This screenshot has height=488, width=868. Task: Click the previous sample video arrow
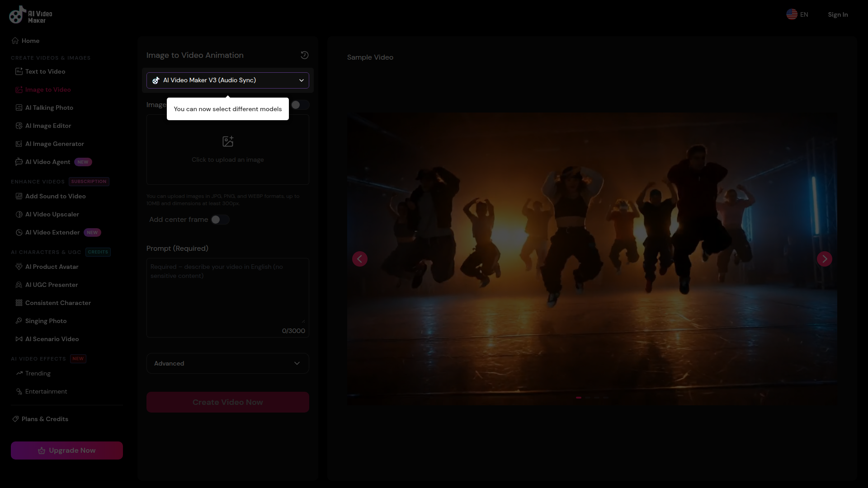(x=360, y=259)
